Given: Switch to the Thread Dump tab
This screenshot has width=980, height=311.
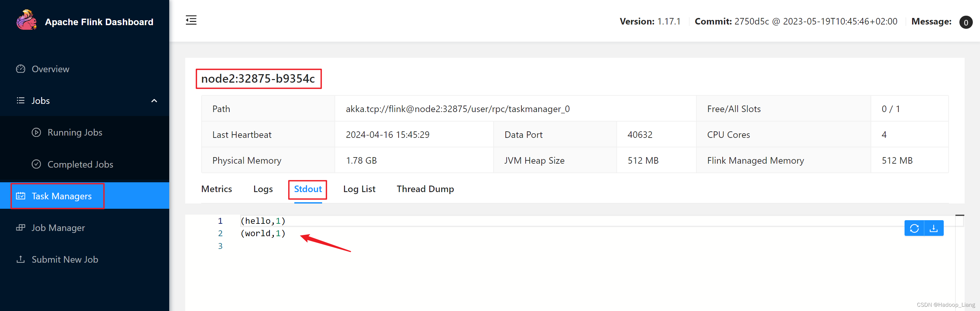Looking at the screenshot, I should [425, 189].
